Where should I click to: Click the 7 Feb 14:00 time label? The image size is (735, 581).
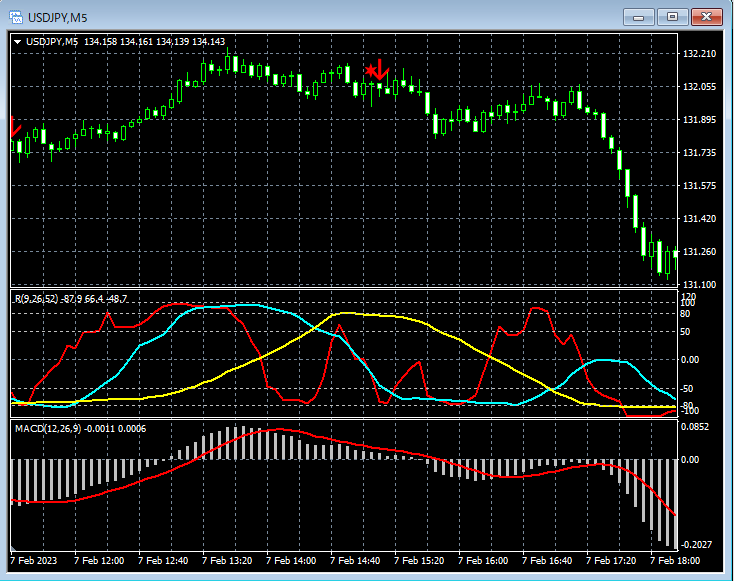(x=291, y=561)
